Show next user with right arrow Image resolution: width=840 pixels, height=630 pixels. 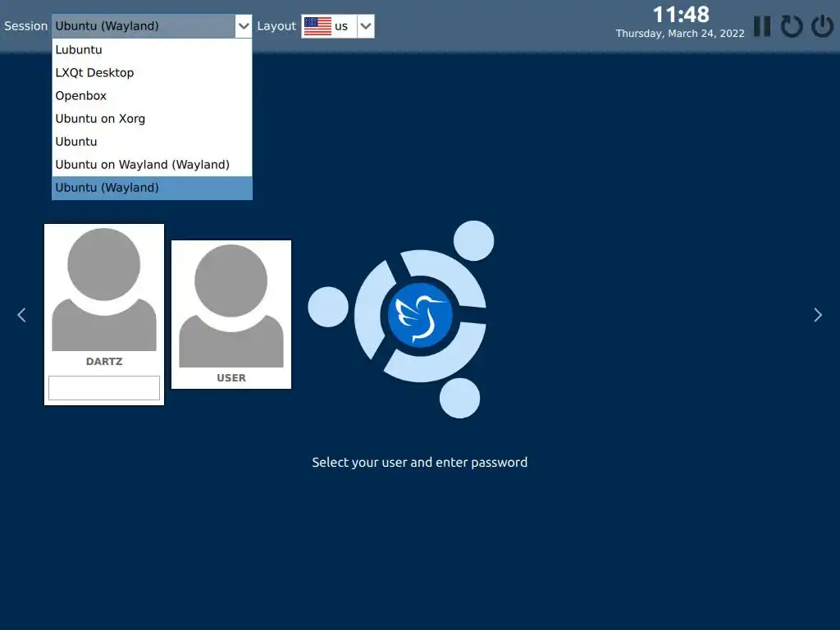pyautogui.click(x=818, y=315)
